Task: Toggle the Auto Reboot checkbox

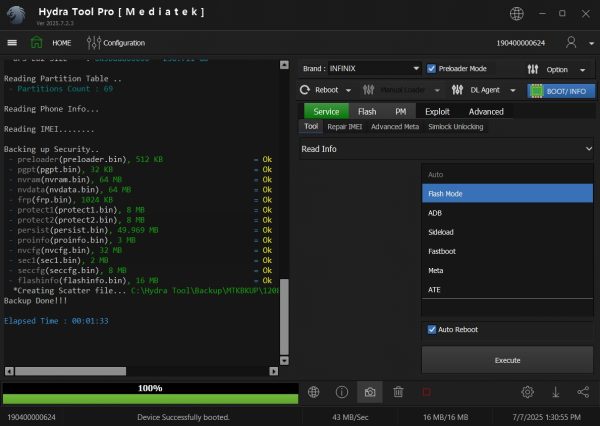Action: (x=432, y=330)
